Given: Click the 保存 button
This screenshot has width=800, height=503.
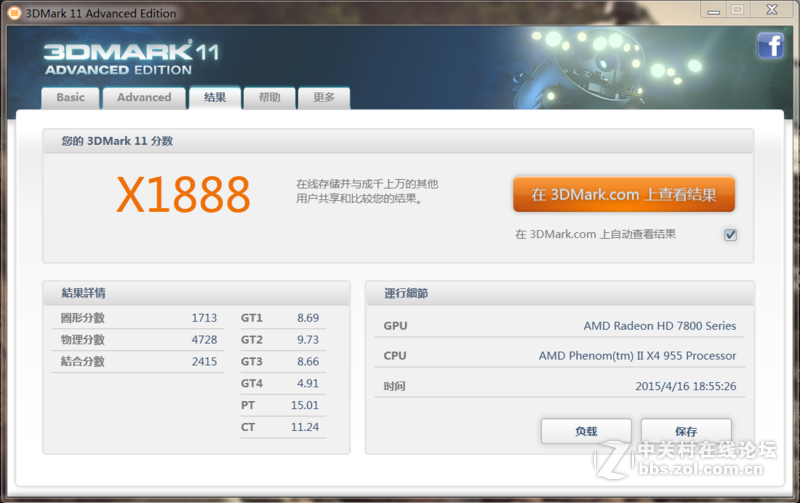Looking at the screenshot, I should pyautogui.click(x=686, y=431).
